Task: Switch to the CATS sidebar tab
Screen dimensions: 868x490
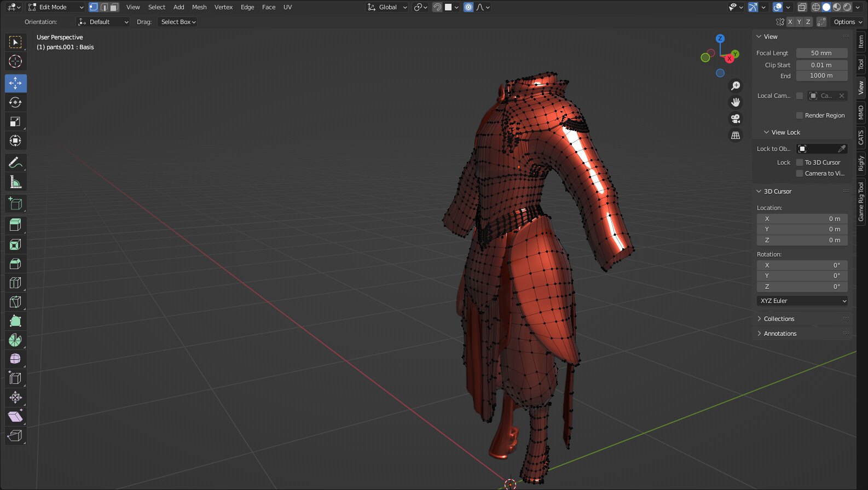Action: pos(861,137)
